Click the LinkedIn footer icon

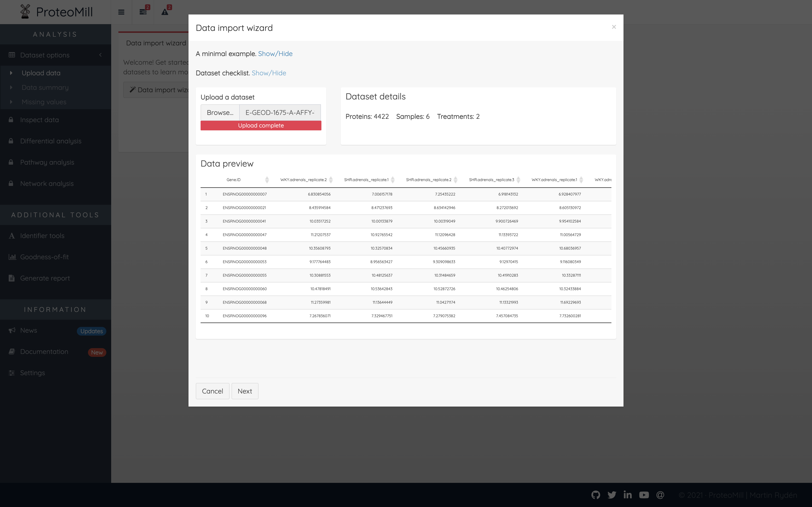click(627, 495)
